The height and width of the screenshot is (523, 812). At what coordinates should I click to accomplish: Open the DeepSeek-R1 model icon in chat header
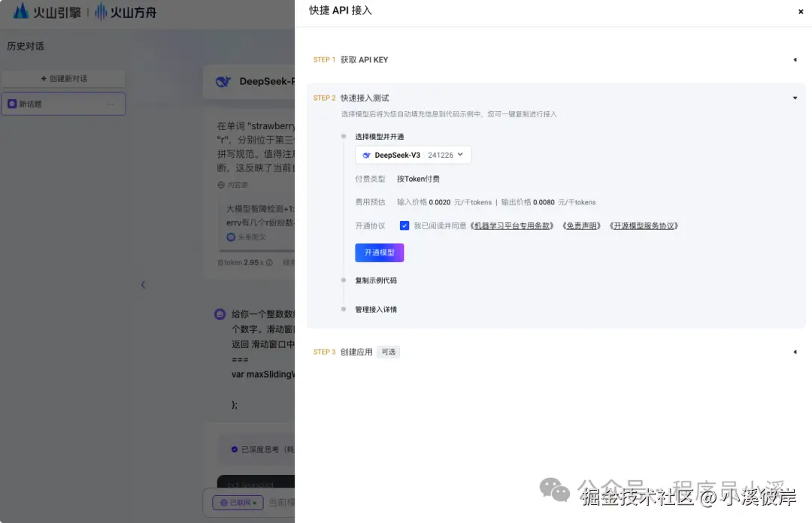pos(223,81)
